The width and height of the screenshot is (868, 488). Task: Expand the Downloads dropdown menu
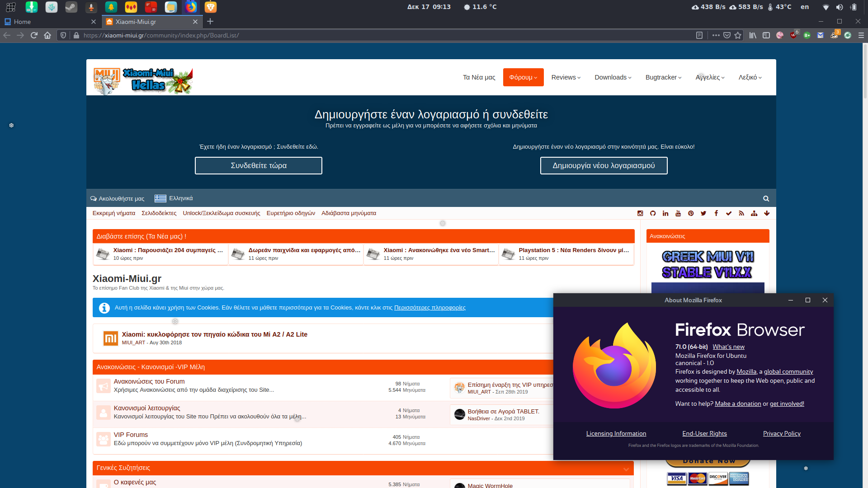(613, 77)
